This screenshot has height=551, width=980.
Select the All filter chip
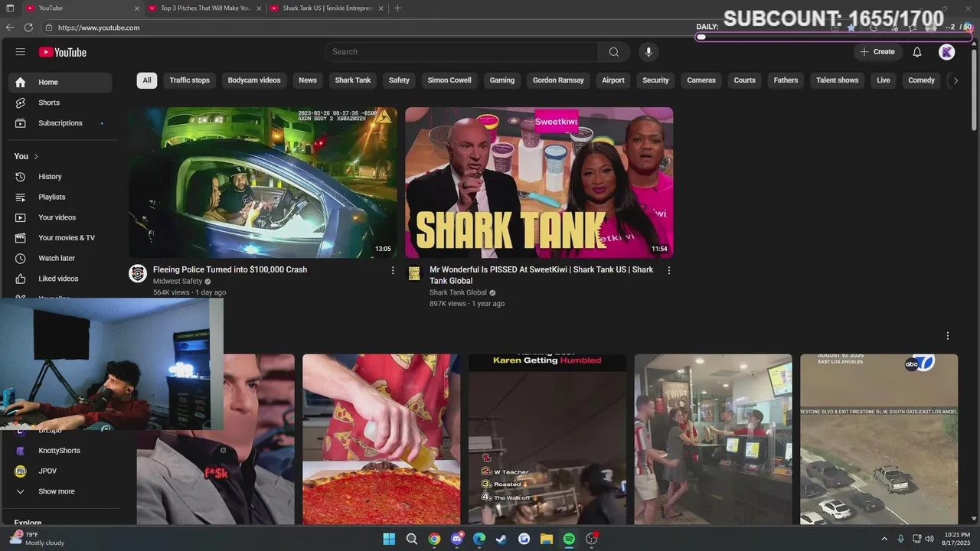point(147,80)
